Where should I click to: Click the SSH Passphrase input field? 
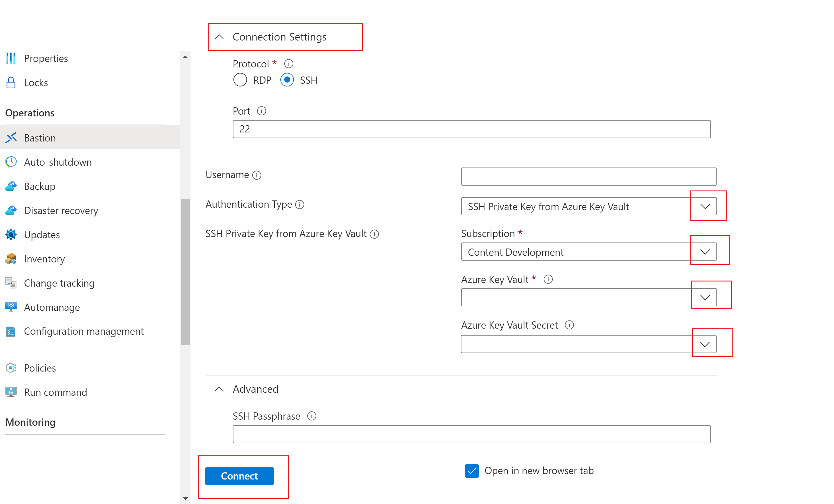471,434
